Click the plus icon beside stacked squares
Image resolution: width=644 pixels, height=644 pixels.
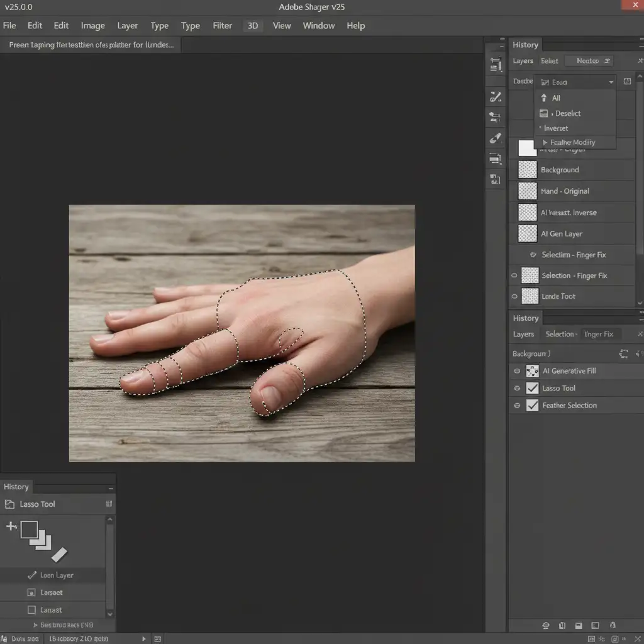pos(11,526)
